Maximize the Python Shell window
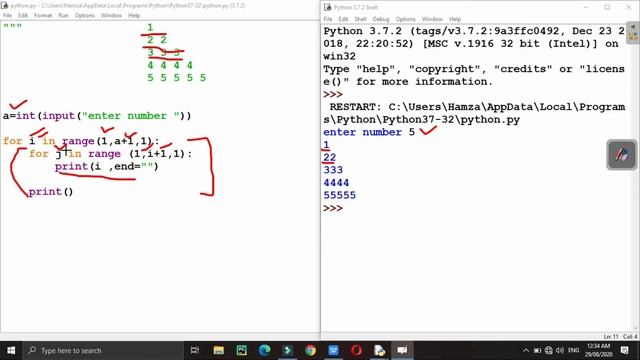This screenshot has width=640, height=360. click(607, 7)
